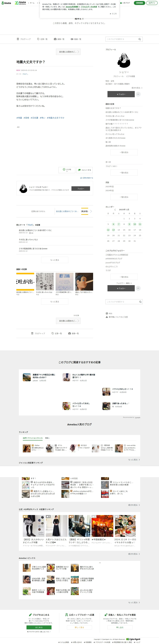Viewport: 159px width, 644px height.
Task: Click the green はじめる button
Action: click(x=39, y=628)
